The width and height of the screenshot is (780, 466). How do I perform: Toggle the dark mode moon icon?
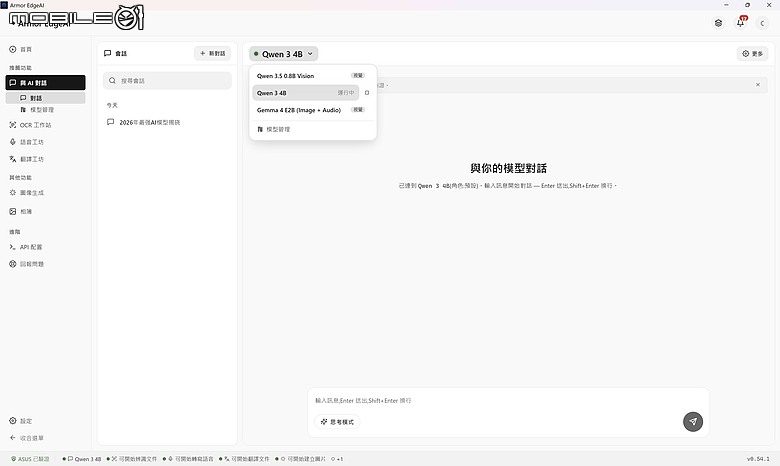coord(762,23)
